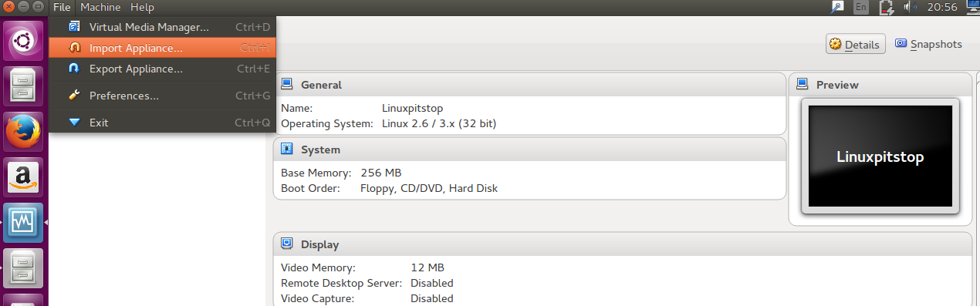The height and width of the screenshot is (306, 980).
Task: Select Import Appliance menu entry
Action: click(162, 48)
